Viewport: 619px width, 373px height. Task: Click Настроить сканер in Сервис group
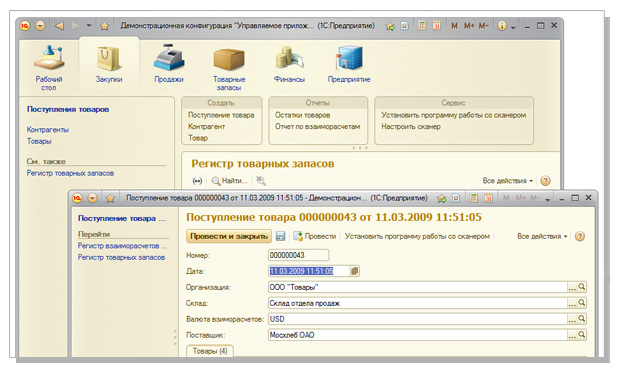(x=411, y=127)
